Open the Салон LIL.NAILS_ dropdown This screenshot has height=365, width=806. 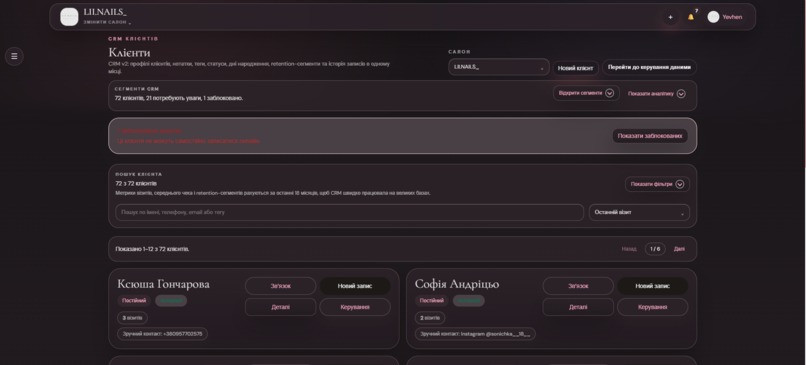499,67
